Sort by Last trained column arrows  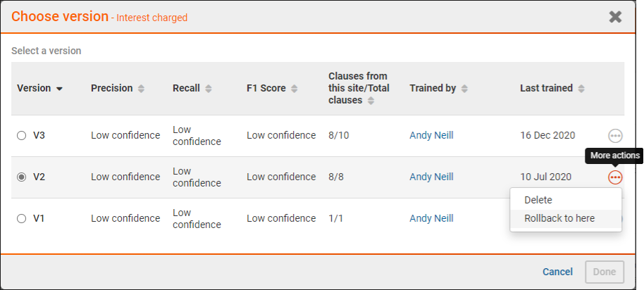581,89
